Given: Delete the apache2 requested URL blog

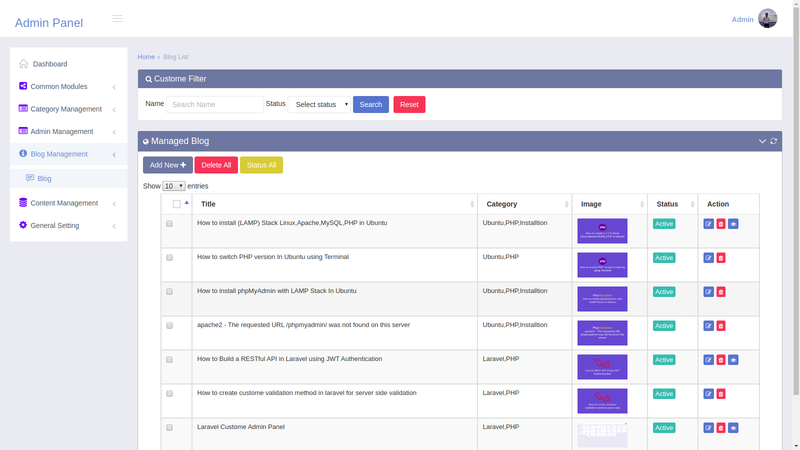Looking at the screenshot, I should (x=721, y=326).
